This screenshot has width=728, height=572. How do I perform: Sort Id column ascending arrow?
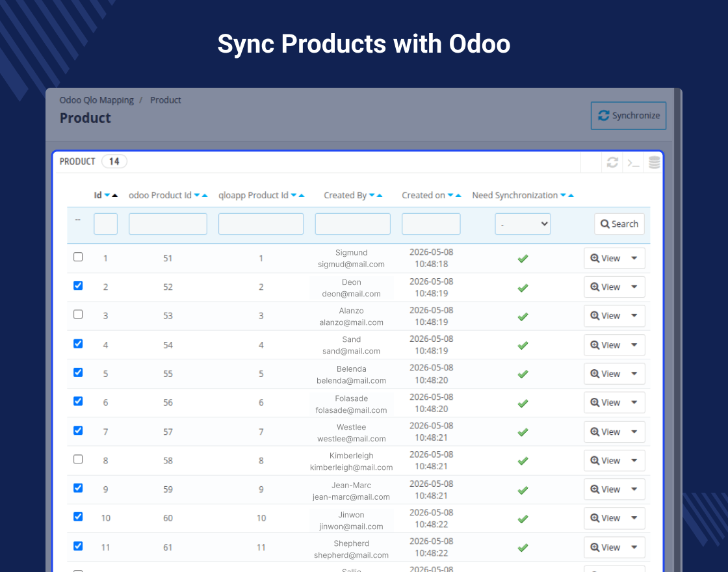click(114, 196)
